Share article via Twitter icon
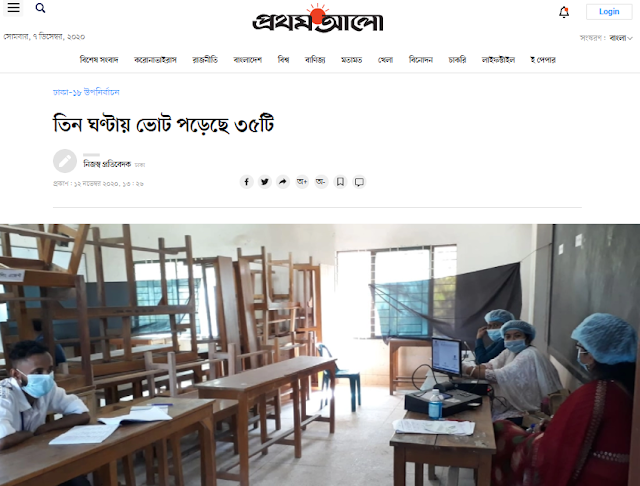 (x=265, y=182)
